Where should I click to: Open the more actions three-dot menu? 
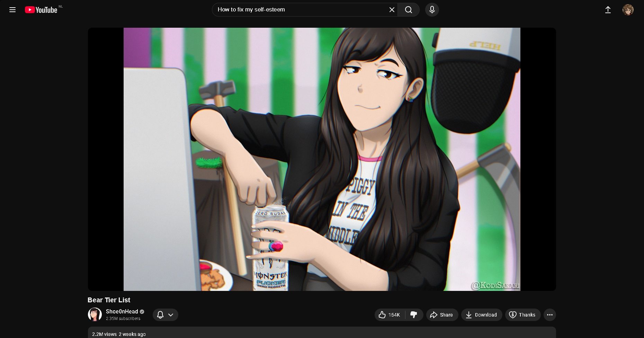tap(549, 315)
